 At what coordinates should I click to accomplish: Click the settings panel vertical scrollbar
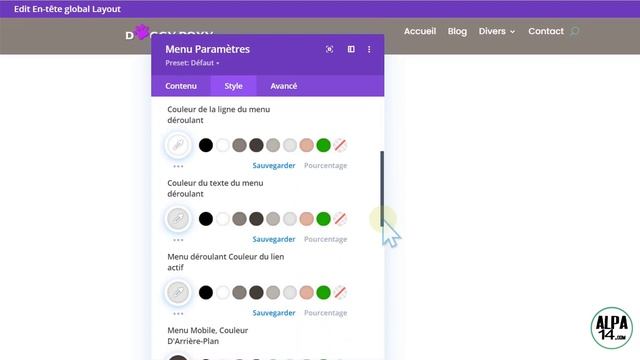point(382,189)
